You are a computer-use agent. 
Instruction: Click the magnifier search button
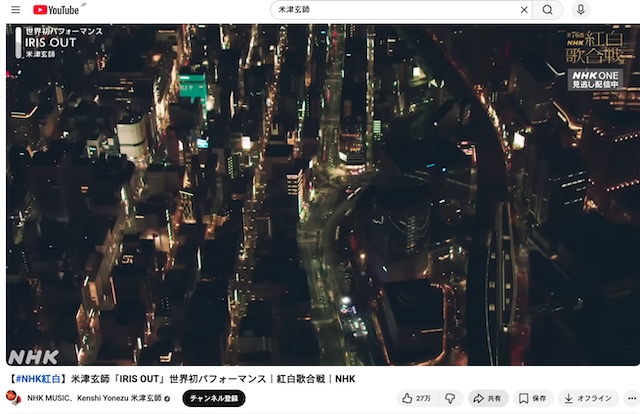(547, 10)
